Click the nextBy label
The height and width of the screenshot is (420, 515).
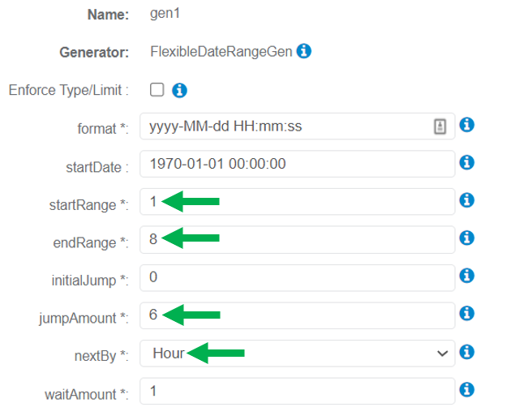pos(101,356)
